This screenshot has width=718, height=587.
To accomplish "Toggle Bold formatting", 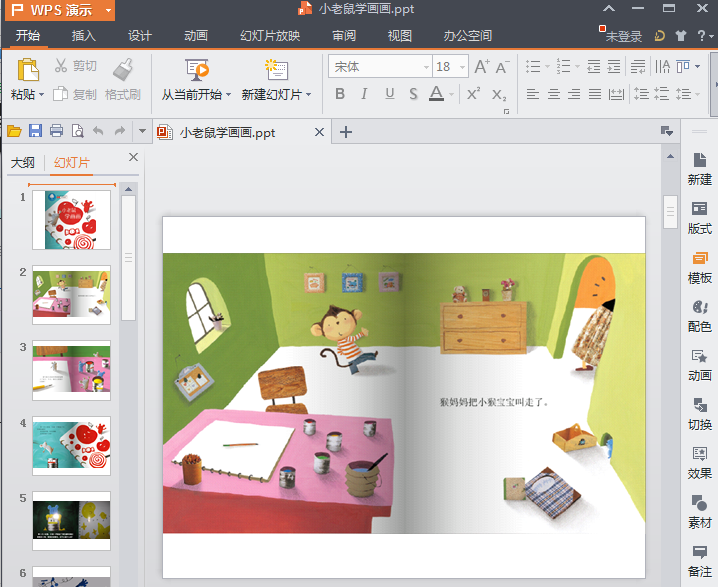I will [340, 94].
